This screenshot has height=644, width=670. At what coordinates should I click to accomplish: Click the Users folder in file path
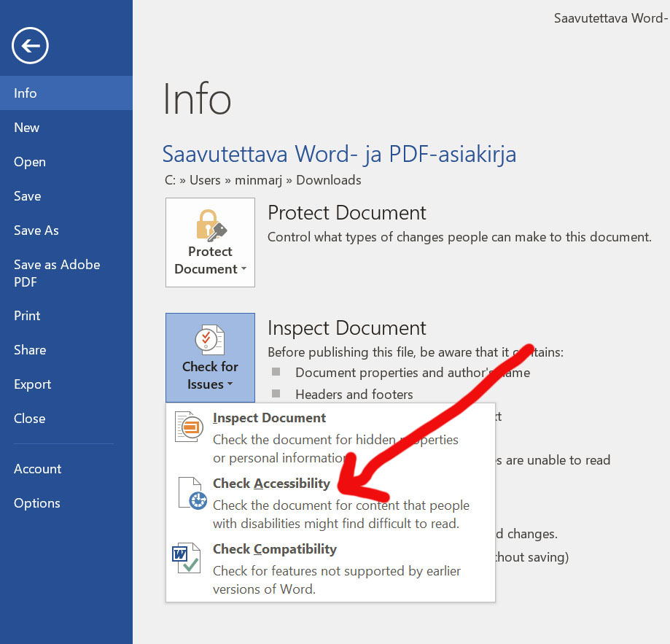tap(205, 180)
